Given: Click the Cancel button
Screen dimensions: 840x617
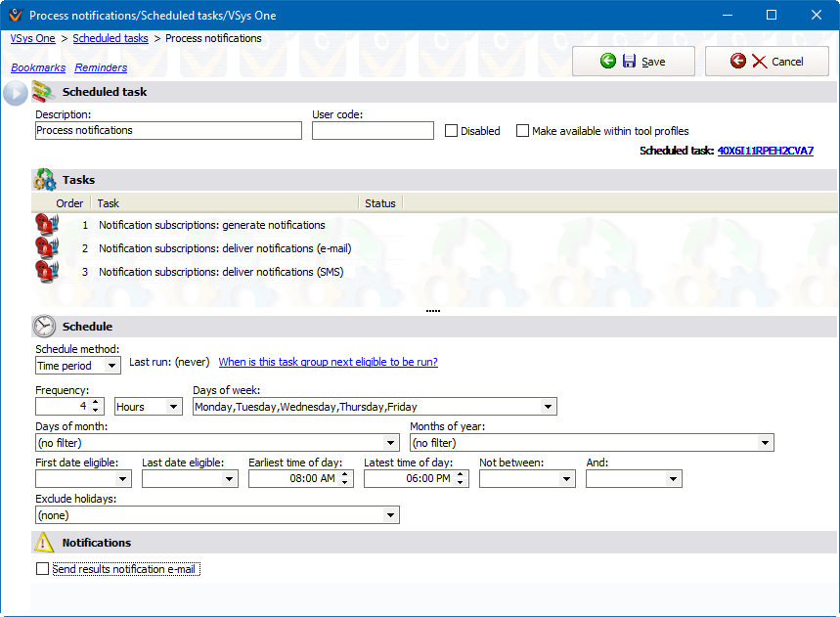Looking at the screenshot, I should (768, 62).
